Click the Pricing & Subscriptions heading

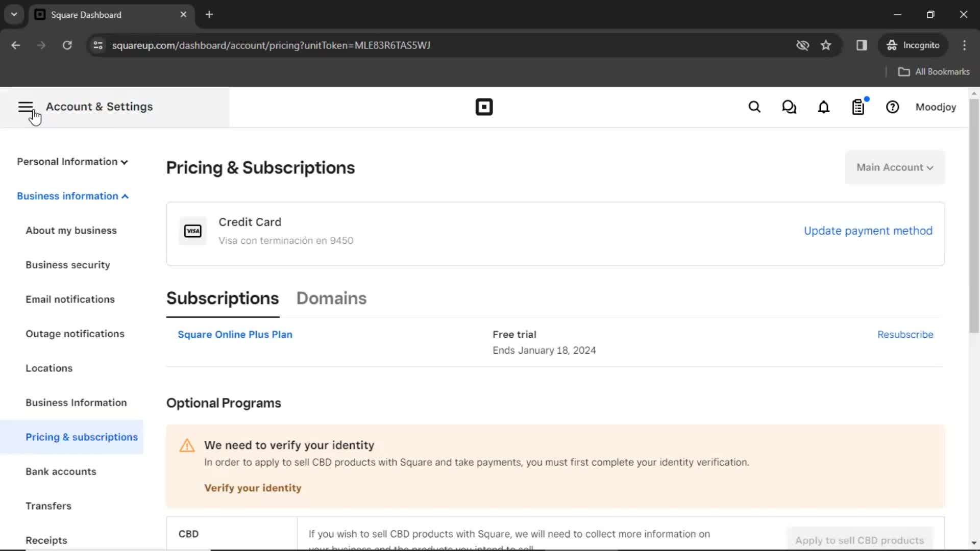(260, 168)
